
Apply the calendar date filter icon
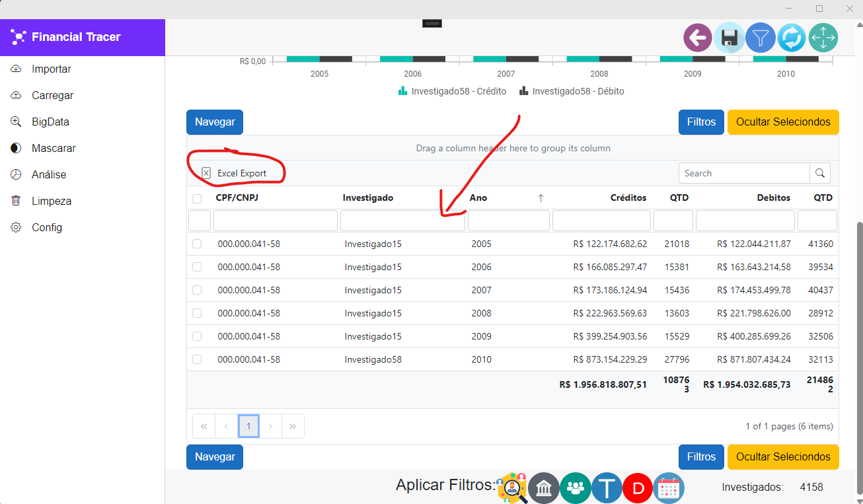669,489
